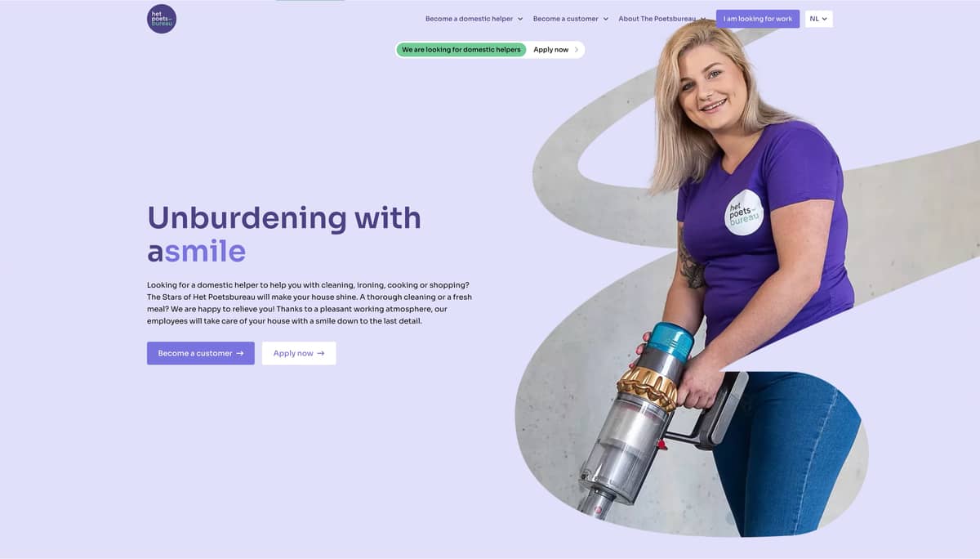Screen dimensions: 980x559
Task: Click the right chevron in the top announcement pill
Action: pos(577,50)
